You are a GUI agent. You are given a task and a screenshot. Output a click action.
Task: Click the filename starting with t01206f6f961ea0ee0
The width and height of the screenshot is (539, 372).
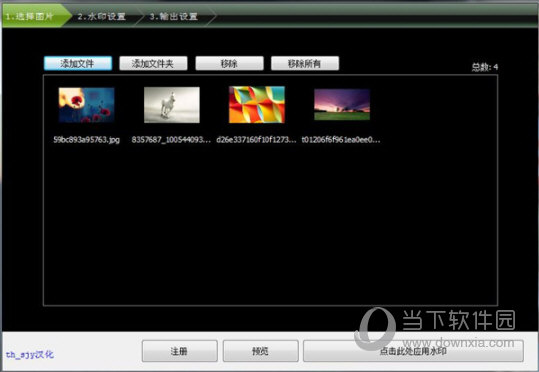[x=341, y=140]
